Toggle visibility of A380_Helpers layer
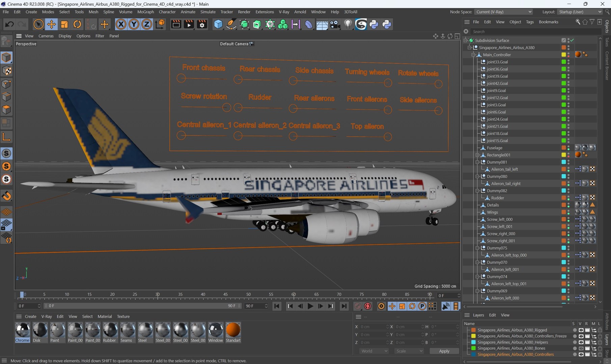 (x=581, y=342)
